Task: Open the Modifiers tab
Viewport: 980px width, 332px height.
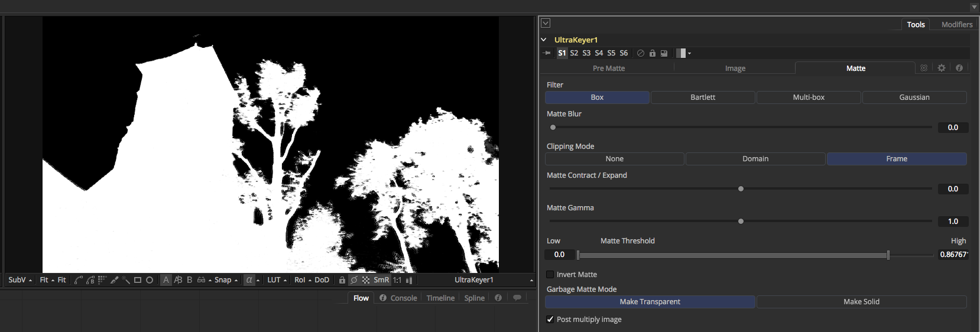Action: coord(956,24)
